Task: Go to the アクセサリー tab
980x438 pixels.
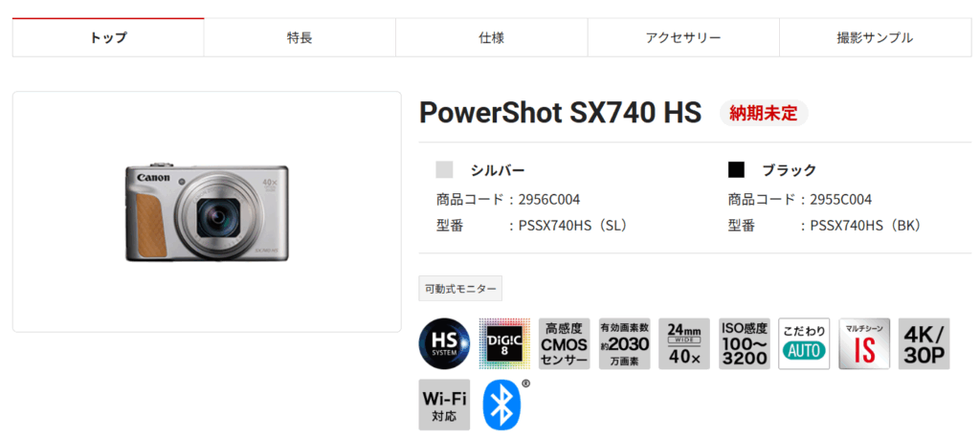Action: pyautogui.click(x=683, y=37)
